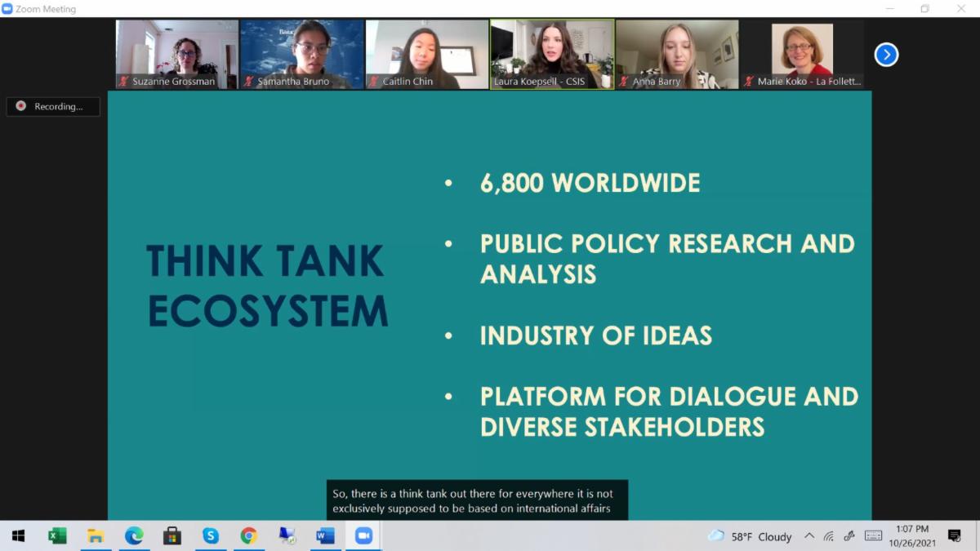Open the computer-with-gear taskbar app

pos(287,536)
